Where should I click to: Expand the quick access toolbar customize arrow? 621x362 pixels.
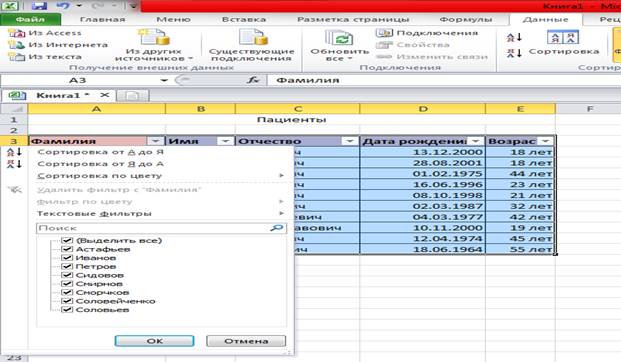[133, 6]
